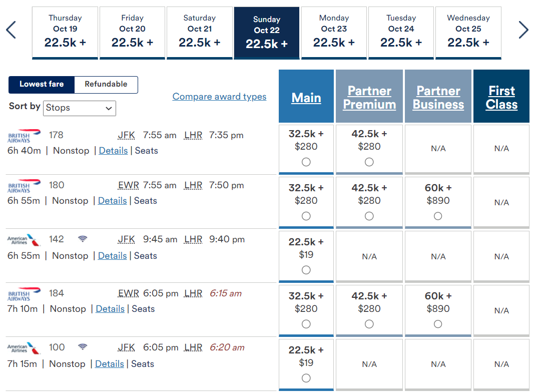The image size is (542, 392).
Task: Click the British Airways logo on flight 180
Action: [23, 185]
